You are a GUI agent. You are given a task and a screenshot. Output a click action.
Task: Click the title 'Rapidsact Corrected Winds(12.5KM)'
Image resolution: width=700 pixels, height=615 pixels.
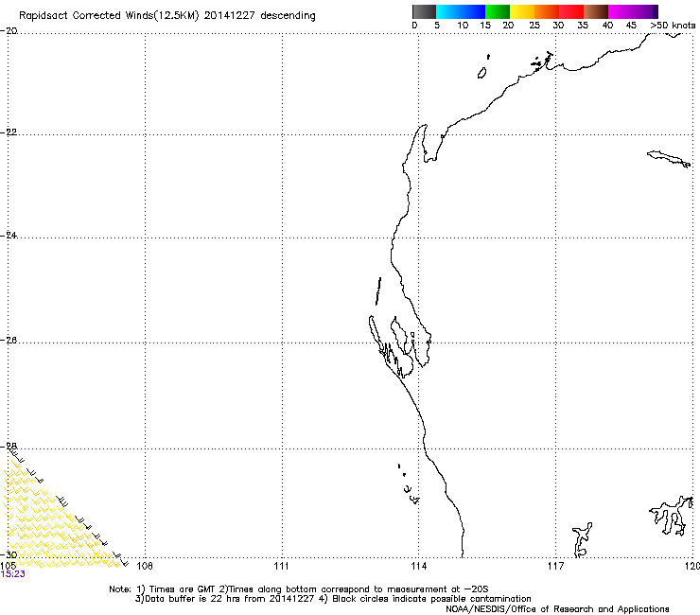[109, 16]
